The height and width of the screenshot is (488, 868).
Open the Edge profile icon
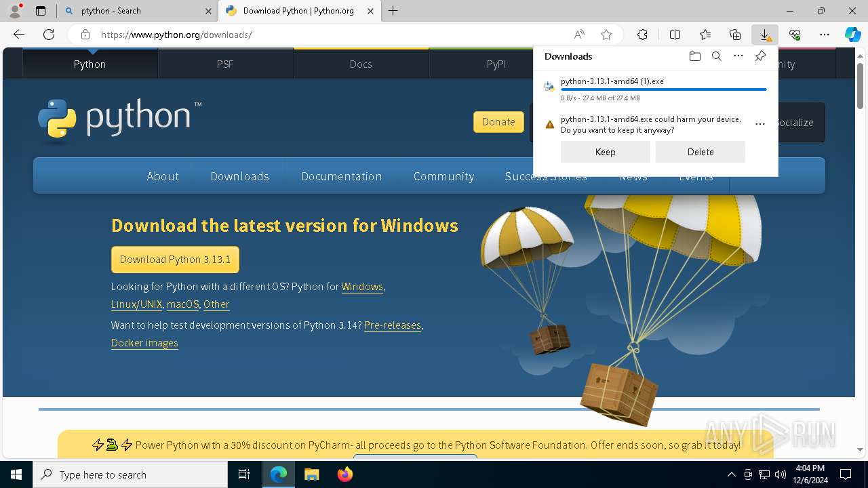(15, 11)
